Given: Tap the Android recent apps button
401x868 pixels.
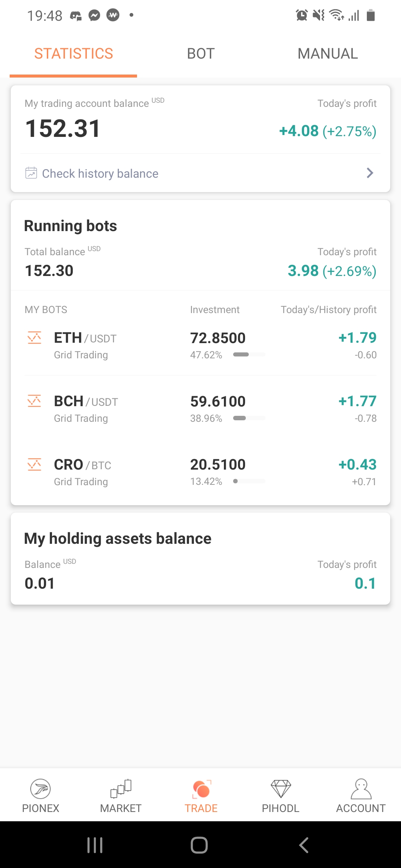Looking at the screenshot, I should tap(95, 845).
